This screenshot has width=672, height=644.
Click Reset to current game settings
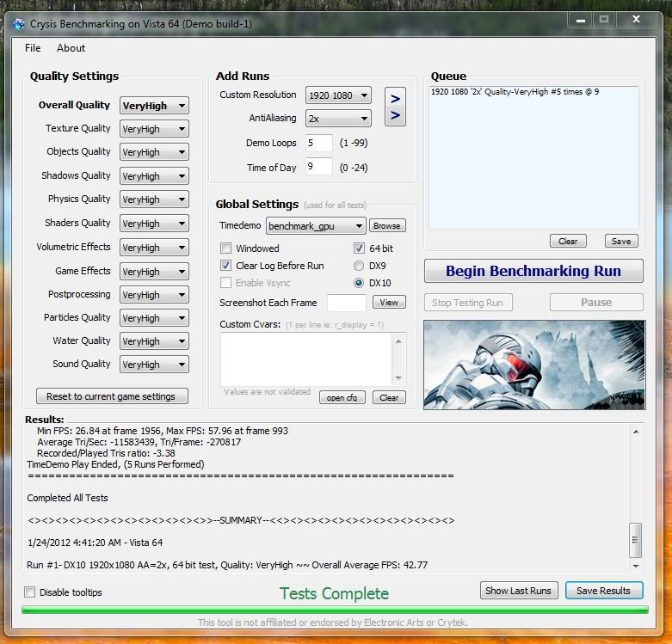pyautogui.click(x=112, y=396)
